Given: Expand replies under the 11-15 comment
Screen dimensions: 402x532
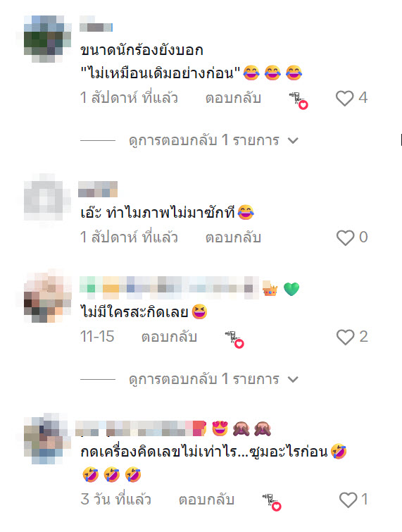Looking at the screenshot, I should tap(203, 379).
